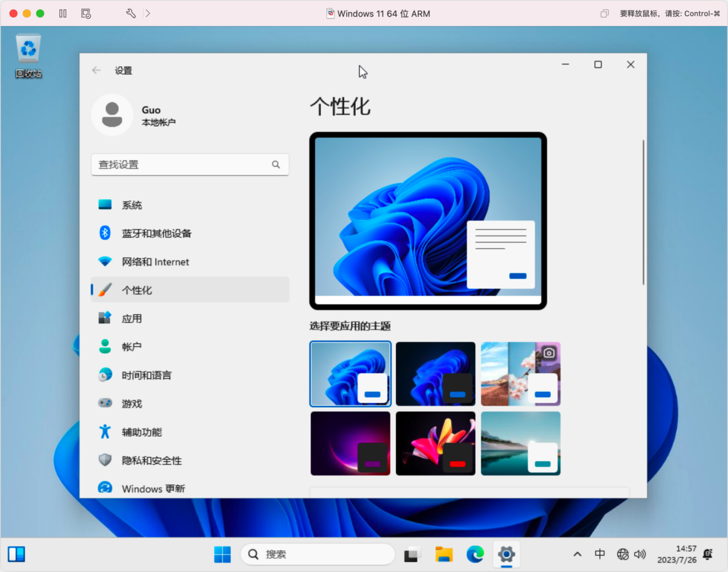Click the 中 input method indicator

[599, 554]
